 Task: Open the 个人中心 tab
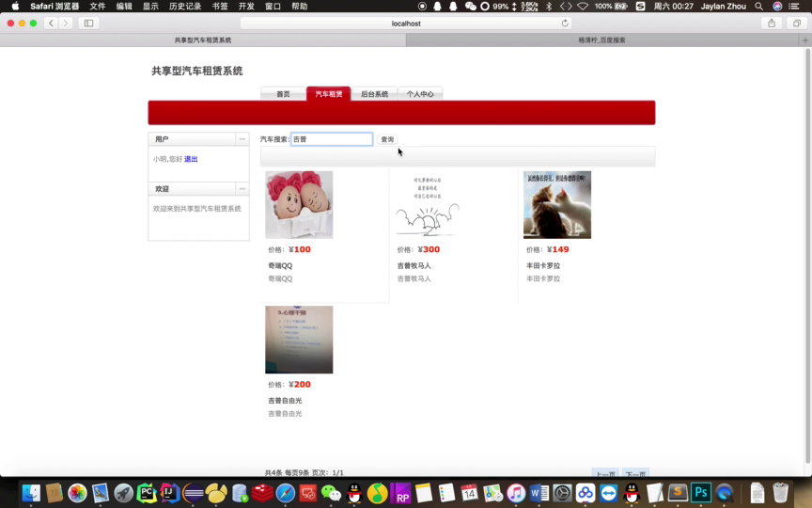click(420, 94)
